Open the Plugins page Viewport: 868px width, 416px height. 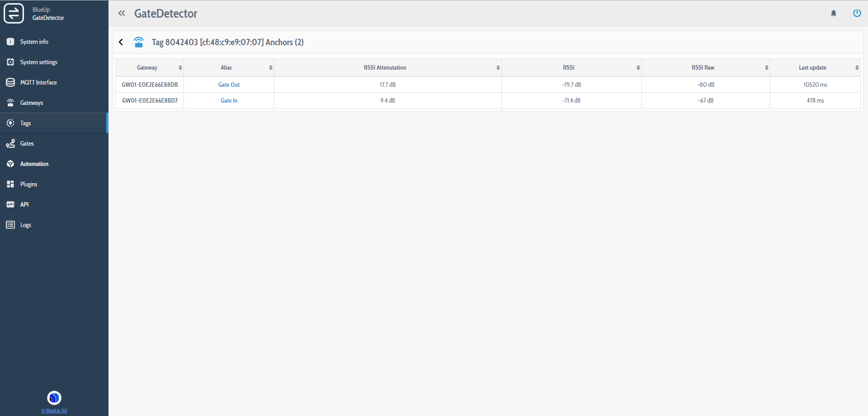[28, 184]
